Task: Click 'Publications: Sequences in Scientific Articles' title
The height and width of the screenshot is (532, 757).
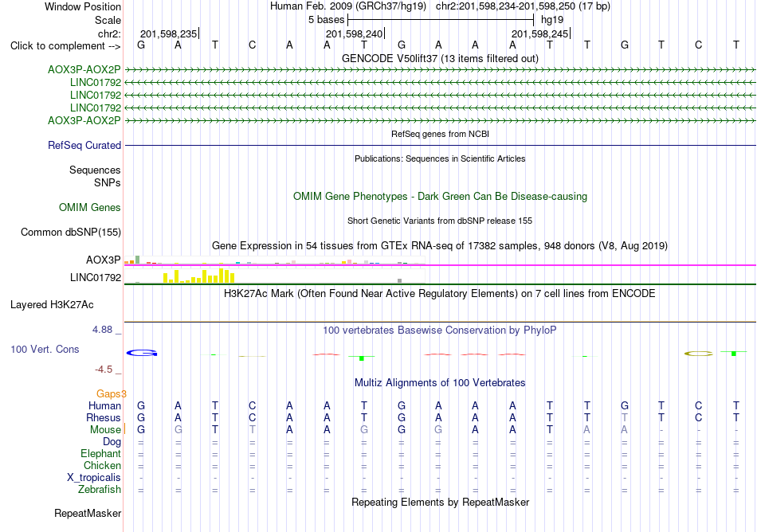Action: tap(440, 158)
